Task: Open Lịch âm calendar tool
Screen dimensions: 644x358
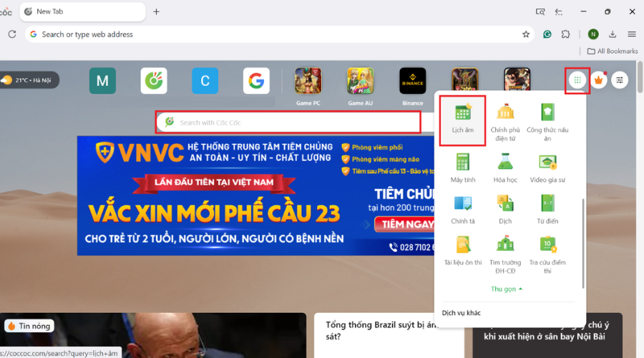Action: (462, 120)
